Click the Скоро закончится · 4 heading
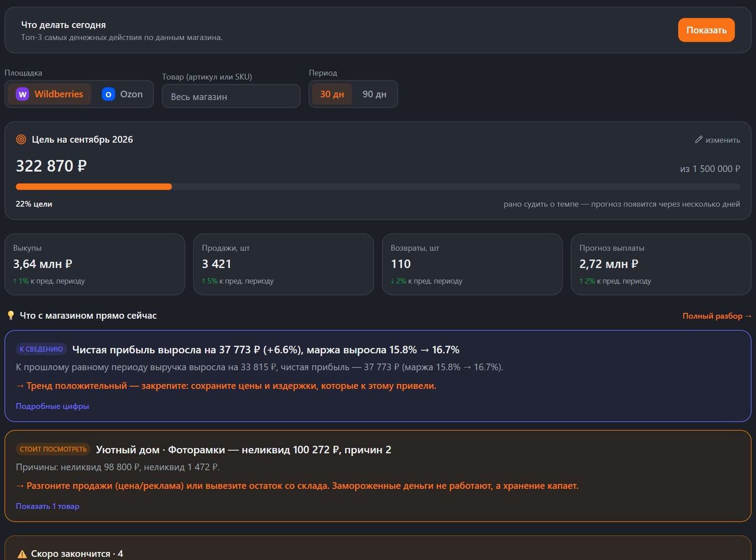Screen dimensions: 756x560 point(77,554)
